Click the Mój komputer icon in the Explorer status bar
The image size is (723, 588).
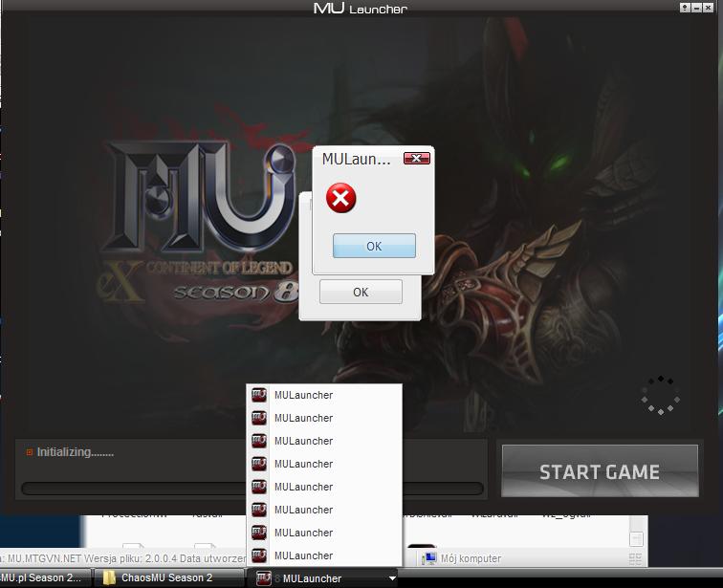[428, 558]
